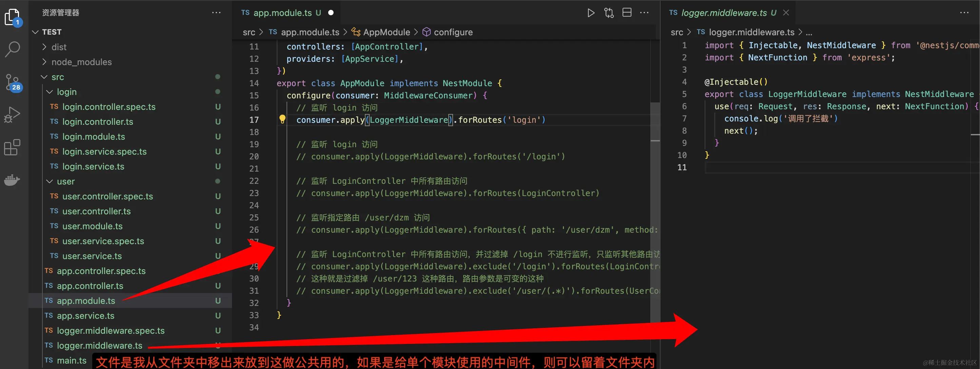Open Explorer panel more actions menu

216,13
